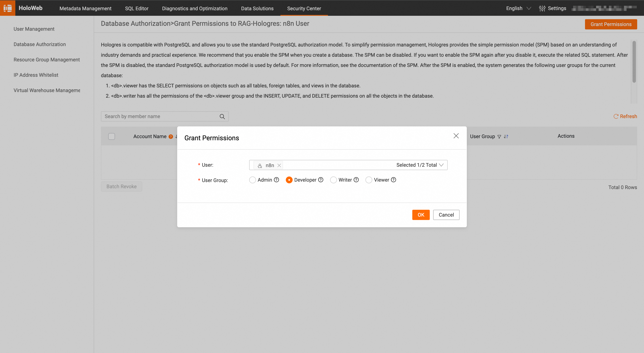Image resolution: width=644 pixels, height=353 pixels.
Task: Click the HoloWeb logo icon
Action: 7,8
